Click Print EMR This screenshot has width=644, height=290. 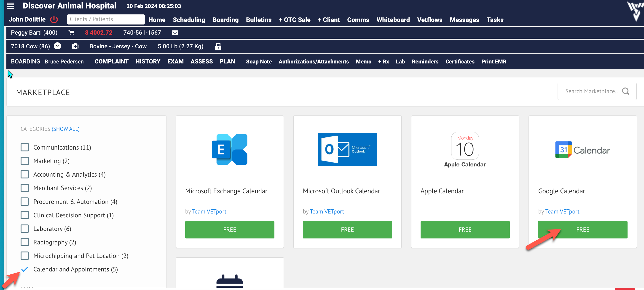494,62
